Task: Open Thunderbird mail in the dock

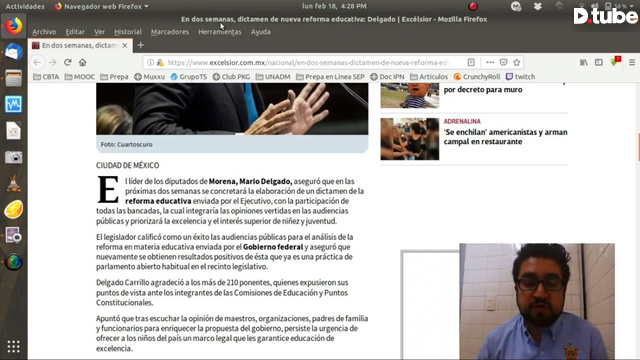Action: pos(13,52)
